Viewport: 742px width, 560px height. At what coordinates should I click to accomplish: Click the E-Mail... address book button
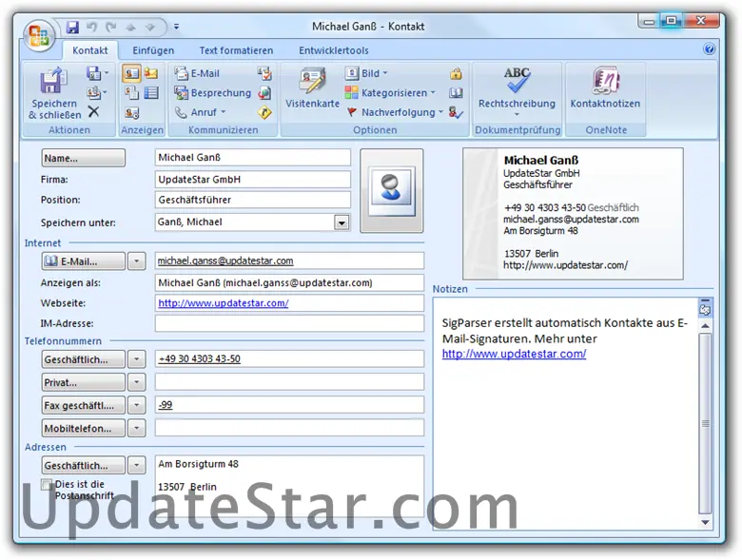coord(84,261)
